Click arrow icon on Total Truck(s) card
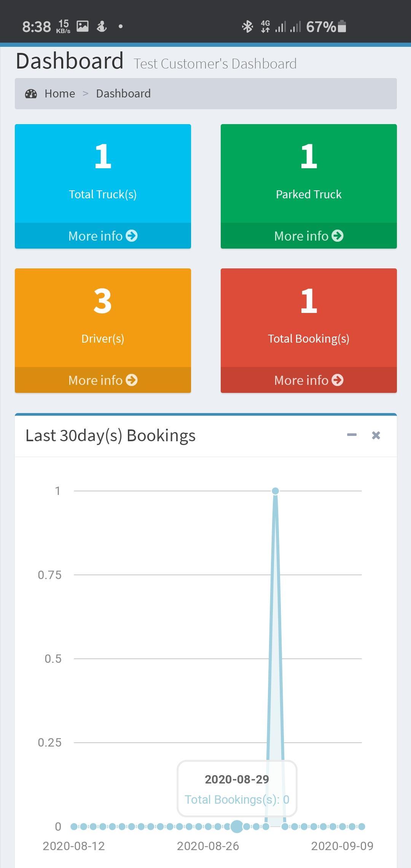The image size is (411, 868). [132, 236]
